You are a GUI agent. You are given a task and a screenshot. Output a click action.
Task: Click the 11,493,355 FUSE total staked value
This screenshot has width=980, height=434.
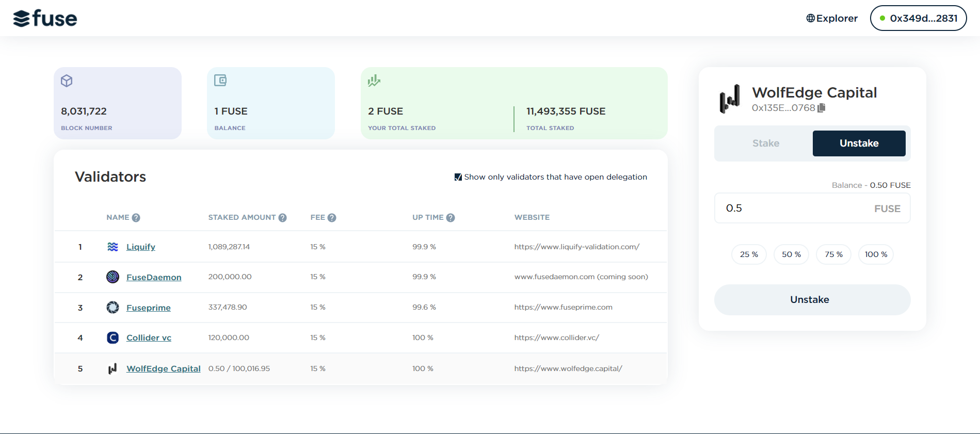(566, 111)
